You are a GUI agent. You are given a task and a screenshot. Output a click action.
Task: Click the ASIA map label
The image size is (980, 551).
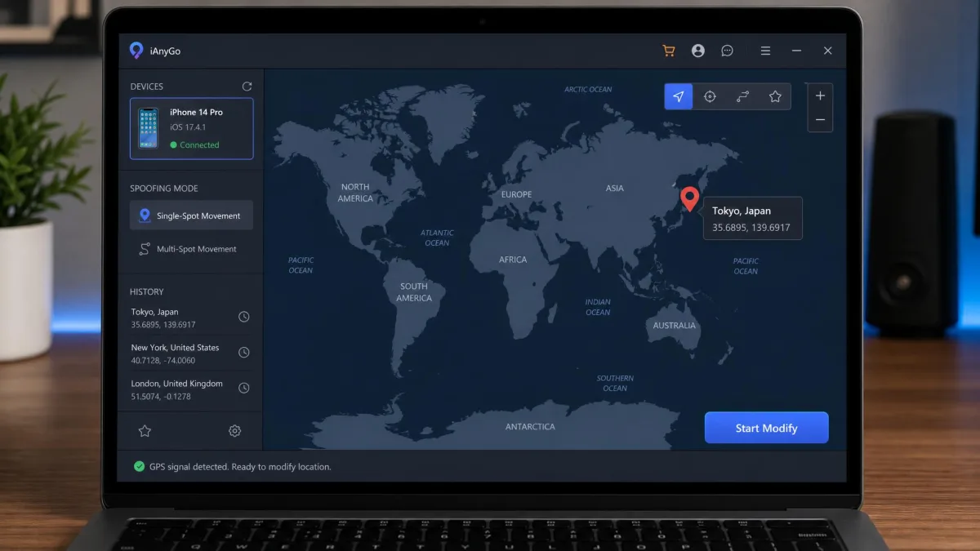tap(615, 188)
